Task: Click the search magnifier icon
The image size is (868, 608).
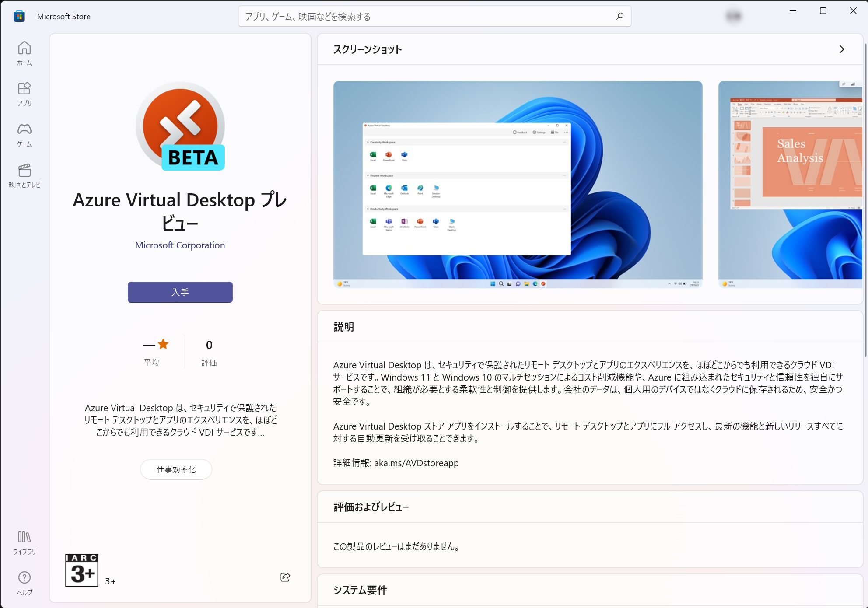Action: coord(619,16)
